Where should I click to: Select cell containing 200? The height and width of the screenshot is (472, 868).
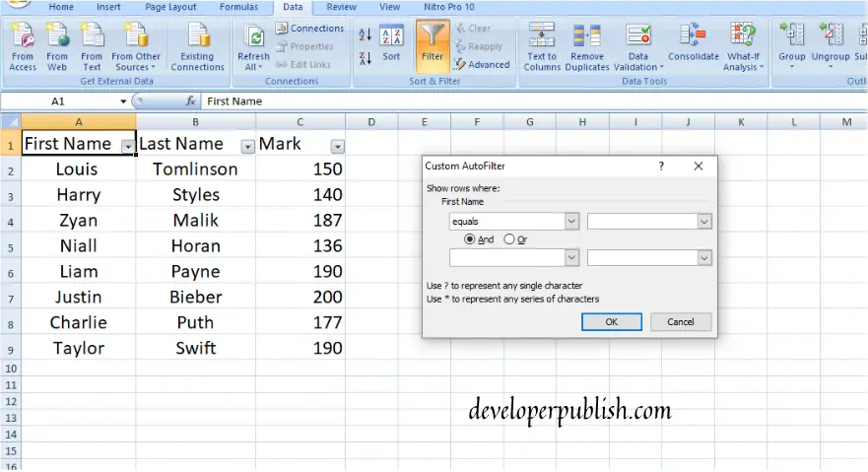coord(300,298)
